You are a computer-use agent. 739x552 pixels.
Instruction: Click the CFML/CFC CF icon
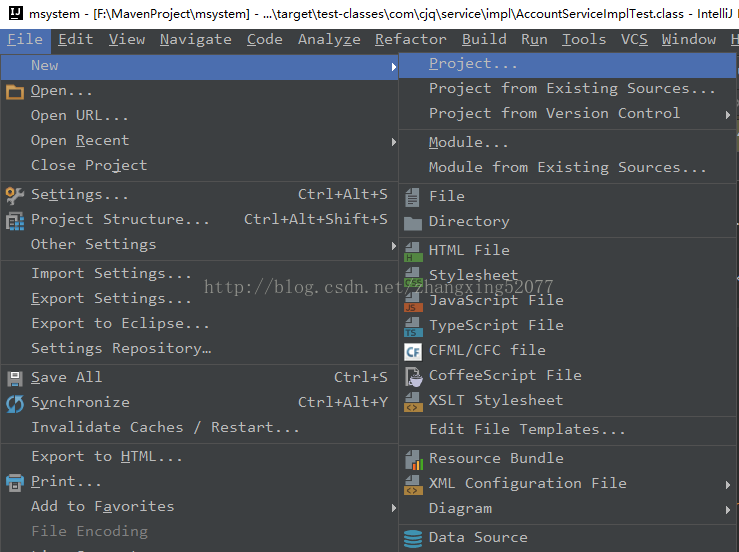pyautogui.click(x=413, y=352)
